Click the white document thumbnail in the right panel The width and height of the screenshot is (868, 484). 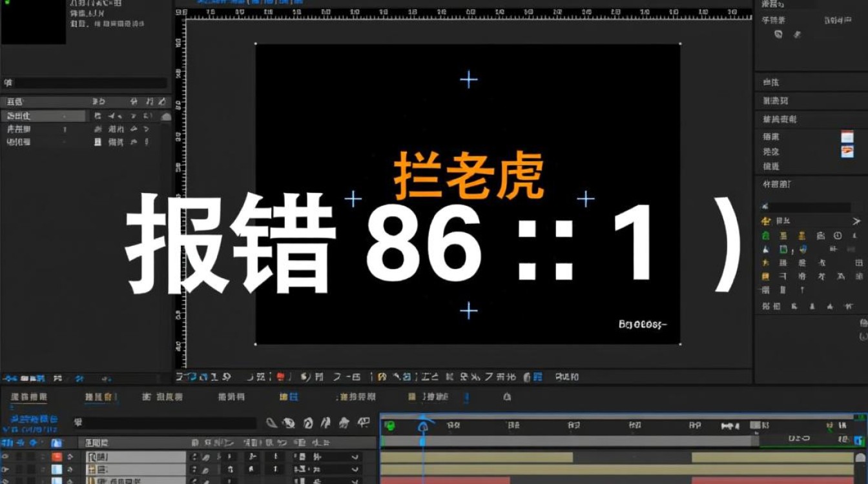[x=847, y=137]
